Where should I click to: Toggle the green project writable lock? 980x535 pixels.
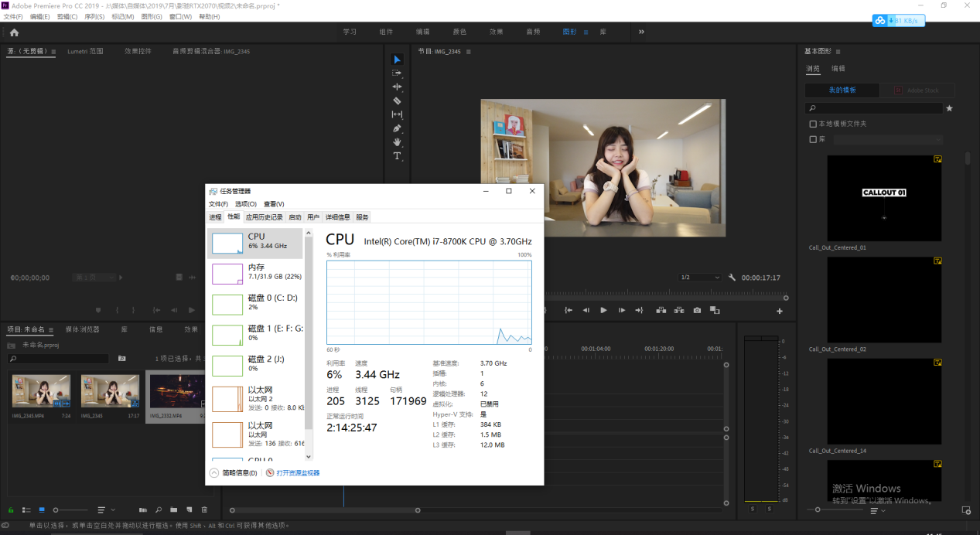click(x=11, y=510)
